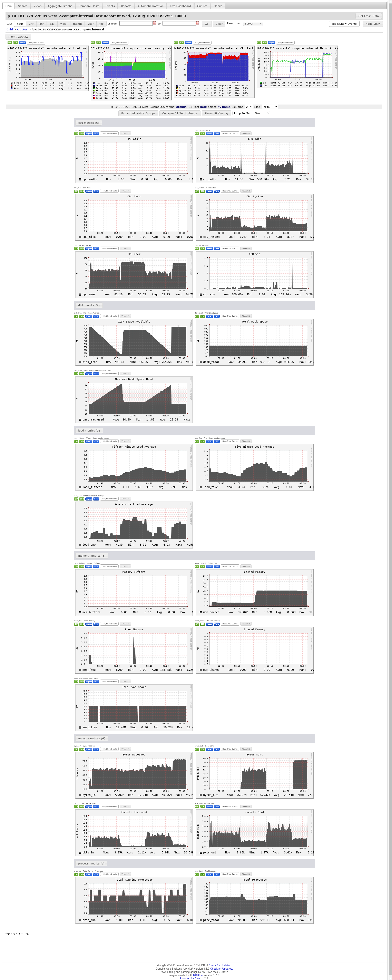
Task: Inspect the Cached Memory graph
Action: tap(209, 566)
